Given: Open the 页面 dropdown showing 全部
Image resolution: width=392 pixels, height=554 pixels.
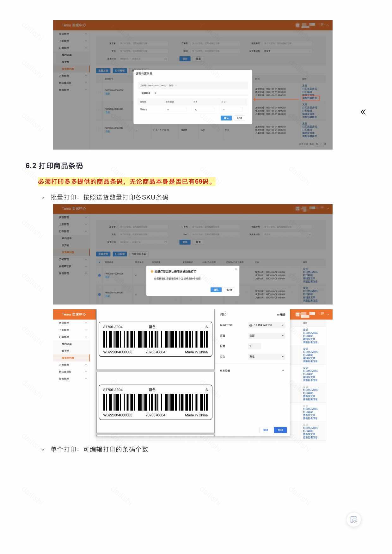Looking at the screenshot, I should click(x=266, y=335).
